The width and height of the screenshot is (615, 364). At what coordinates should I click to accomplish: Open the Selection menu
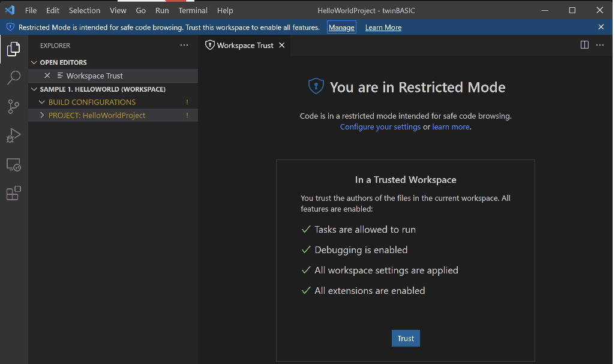(85, 10)
